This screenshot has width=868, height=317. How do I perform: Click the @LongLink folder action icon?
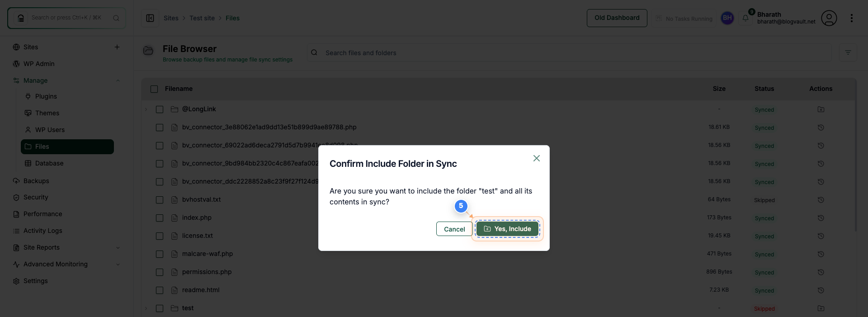pos(821,109)
